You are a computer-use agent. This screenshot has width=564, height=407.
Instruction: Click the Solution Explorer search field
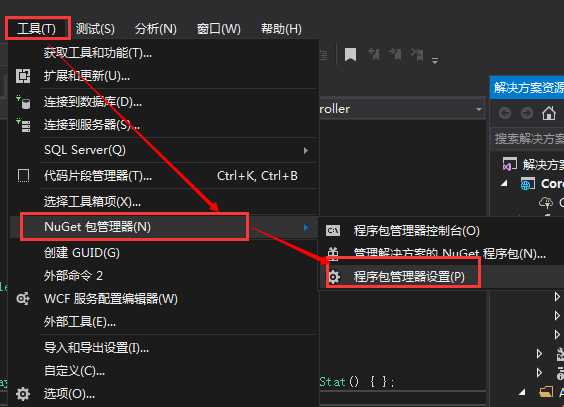pyautogui.click(x=528, y=138)
